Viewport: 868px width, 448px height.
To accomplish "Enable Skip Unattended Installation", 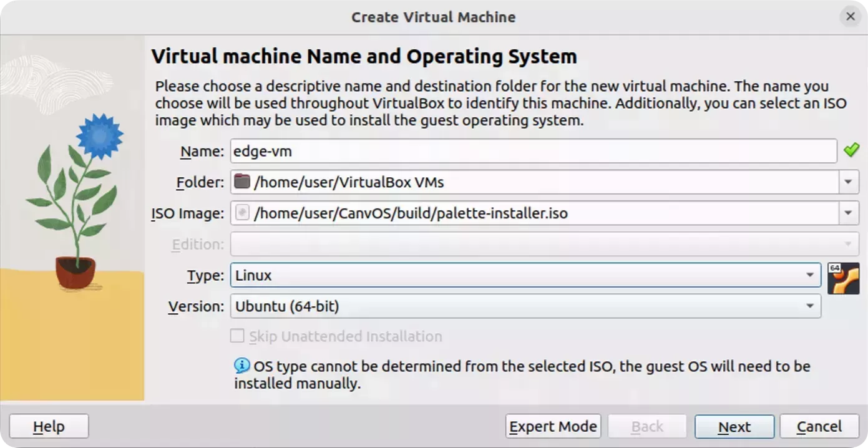I will click(237, 336).
